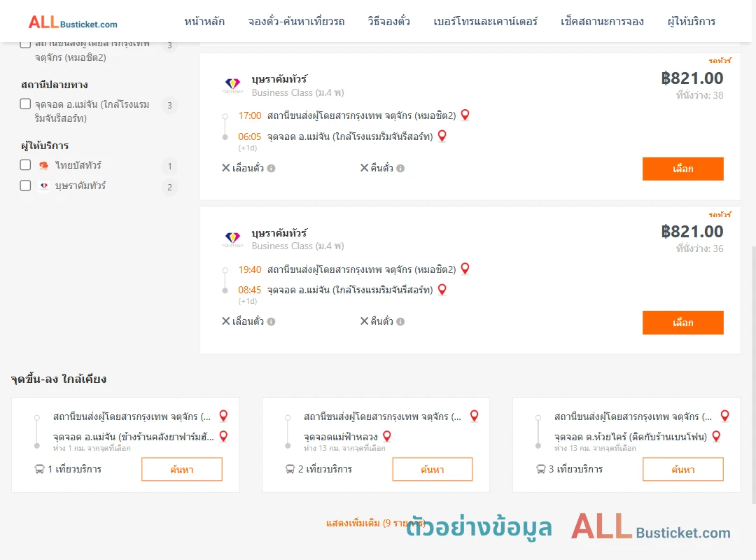756x560 pixels.
Task: Click ที่นั่งว่าง: 38 seat count
Action: (x=699, y=95)
